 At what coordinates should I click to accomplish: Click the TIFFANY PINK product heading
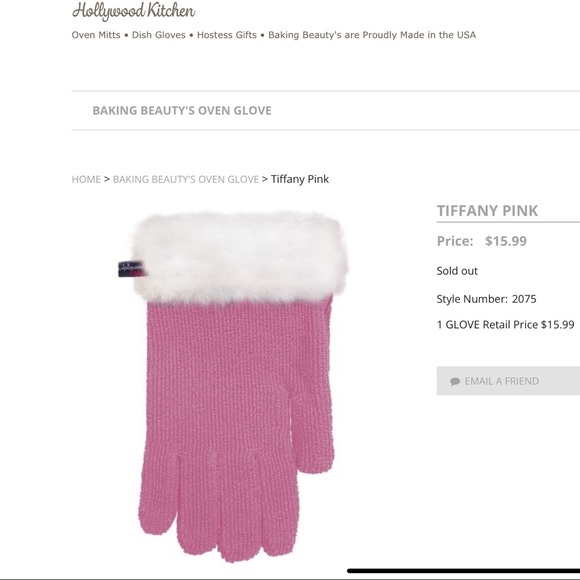[488, 211]
